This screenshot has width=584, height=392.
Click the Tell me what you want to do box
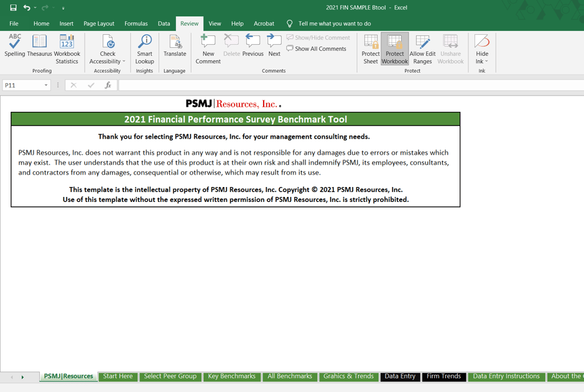tap(335, 24)
